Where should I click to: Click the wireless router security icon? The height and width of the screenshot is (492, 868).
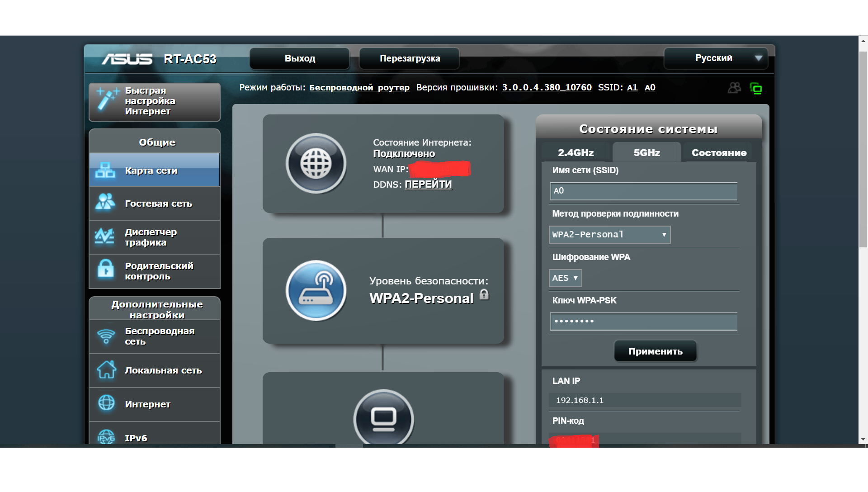pyautogui.click(x=316, y=290)
